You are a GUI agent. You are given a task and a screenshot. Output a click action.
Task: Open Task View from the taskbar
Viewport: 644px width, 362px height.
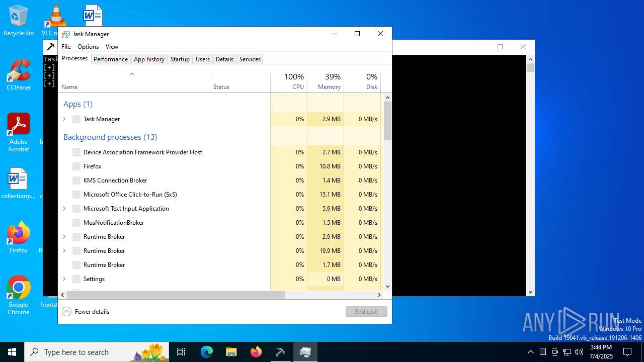tap(181, 352)
